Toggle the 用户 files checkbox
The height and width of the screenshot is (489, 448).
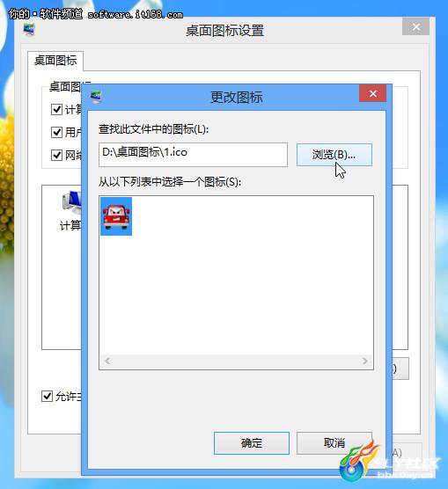pos(56,132)
